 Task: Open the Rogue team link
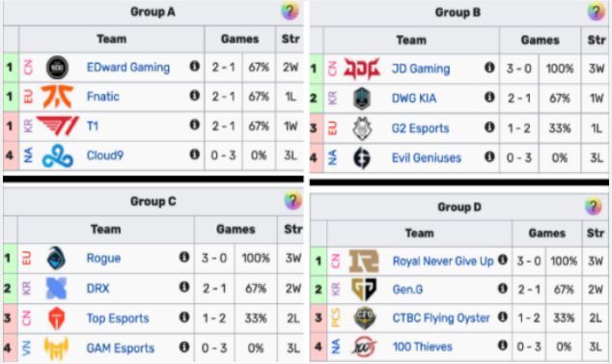[x=103, y=258]
